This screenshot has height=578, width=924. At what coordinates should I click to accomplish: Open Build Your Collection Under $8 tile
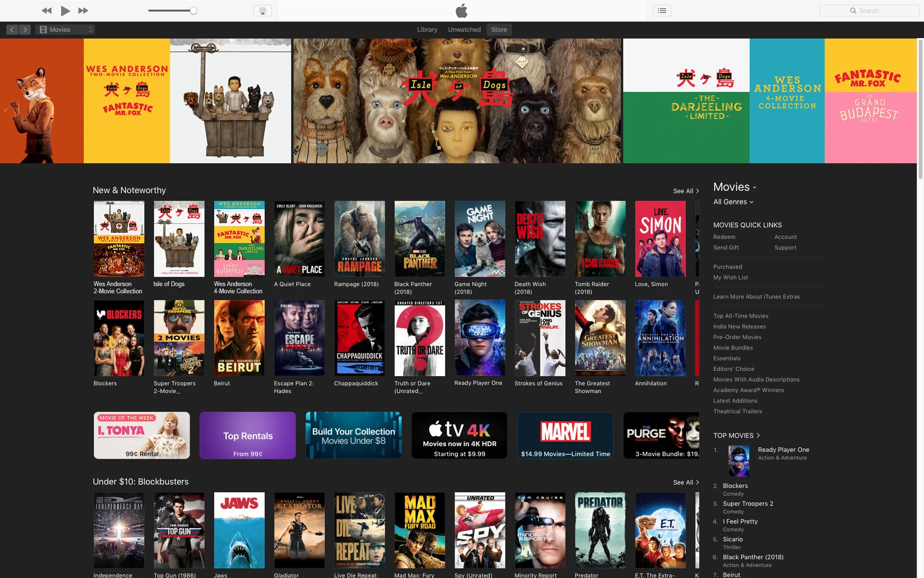tap(354, 435)
